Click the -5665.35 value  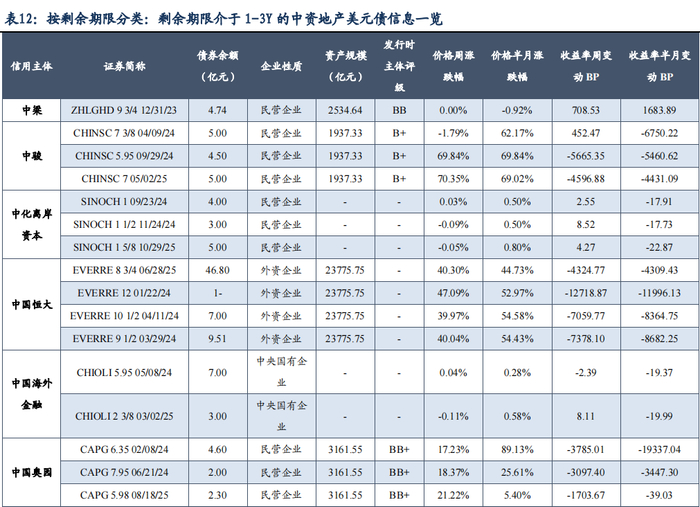coord(586,156)
